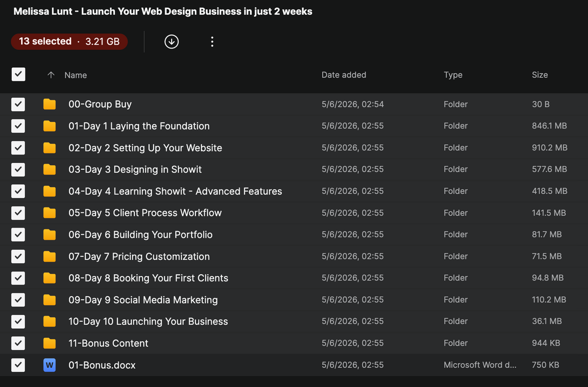The height and width of the screenshot is (387, 588).
Task: Sort by the Type column header
Action: tap(453, 75)
